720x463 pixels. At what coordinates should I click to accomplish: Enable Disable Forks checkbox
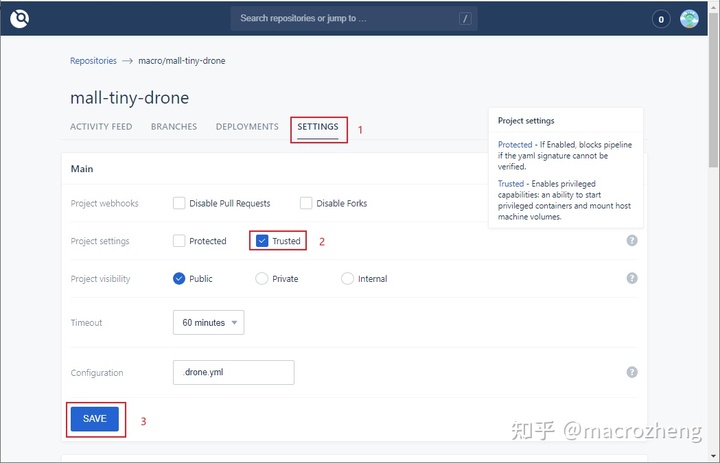coord(306,203)
